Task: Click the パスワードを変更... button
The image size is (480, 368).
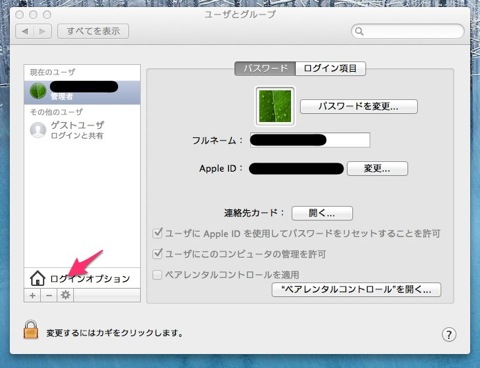Action: click(x=359, y=107)
